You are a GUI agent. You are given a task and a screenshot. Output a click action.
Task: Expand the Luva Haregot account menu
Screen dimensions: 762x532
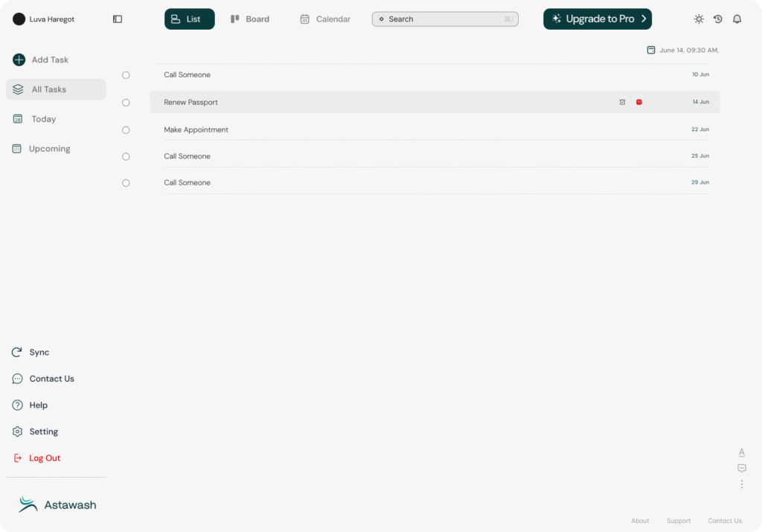coord(45,19)
